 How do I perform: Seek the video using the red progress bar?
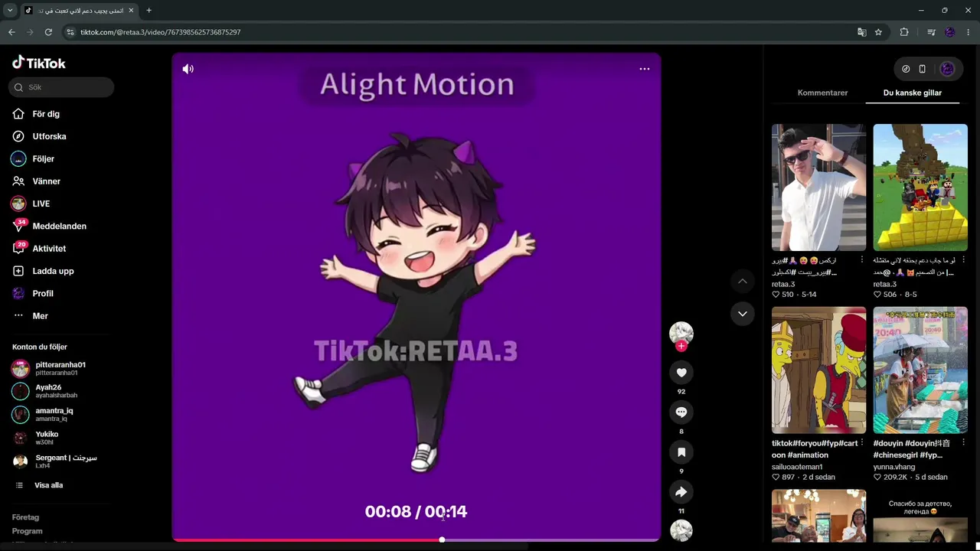coord(416,540)
